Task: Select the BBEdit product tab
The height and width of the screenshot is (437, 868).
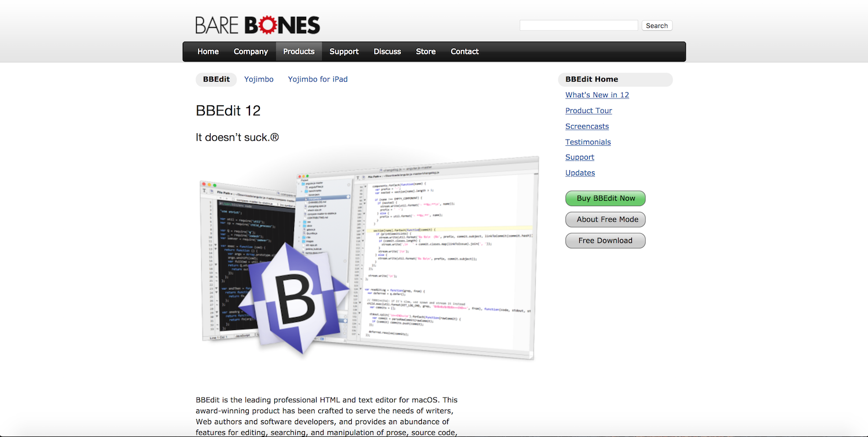Action: point(216,79)
